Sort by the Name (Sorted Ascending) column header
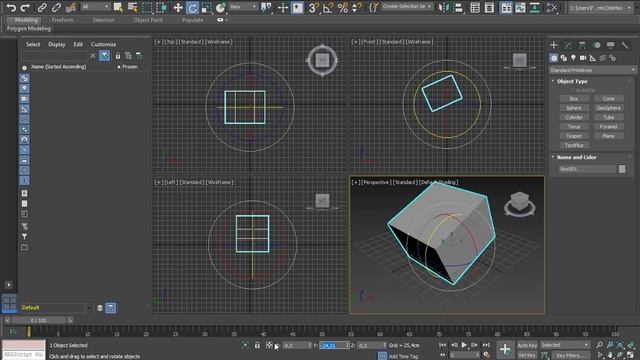This screenshot has height=360, width=640. coord(59,67)
